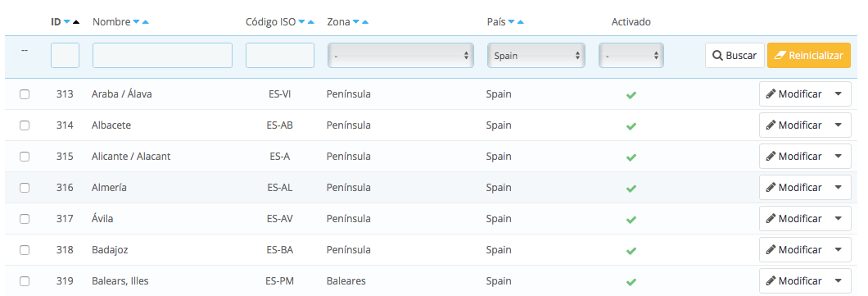Sort Código ISO column descending arrow
Image resolution: width=868 pixels, height=296 pixels.
pos(301,22)
